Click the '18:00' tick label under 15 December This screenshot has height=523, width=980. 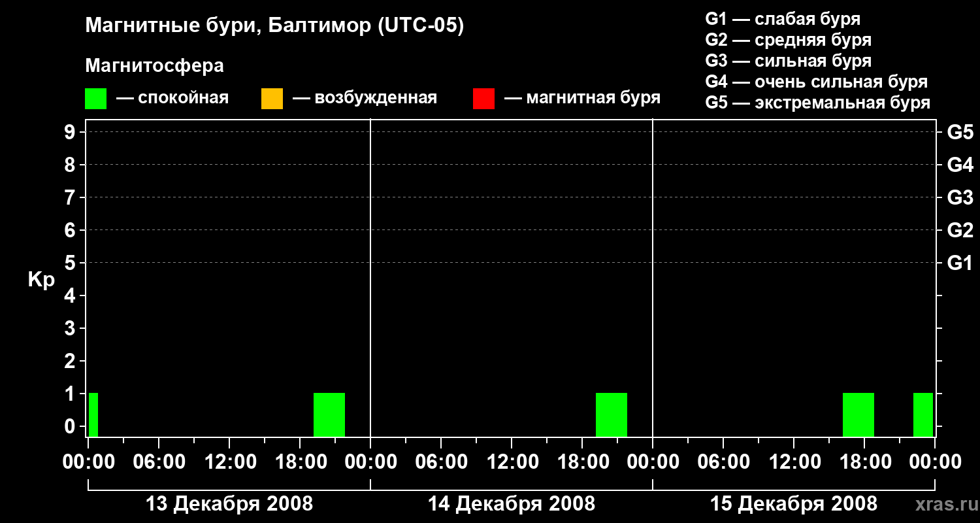click(x=864, y=462)
